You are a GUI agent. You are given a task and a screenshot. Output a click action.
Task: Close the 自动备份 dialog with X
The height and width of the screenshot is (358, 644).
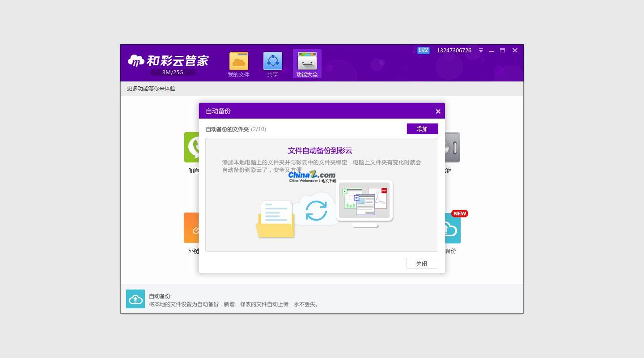pos(438,111)
